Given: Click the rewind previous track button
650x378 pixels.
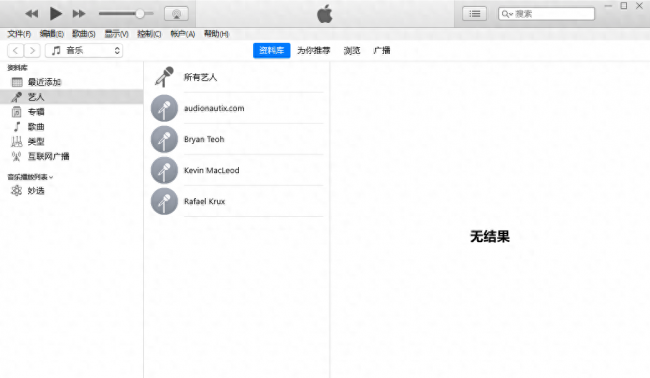Looking at the screenshot, I should pyautogui.click(x=32, y=14).
